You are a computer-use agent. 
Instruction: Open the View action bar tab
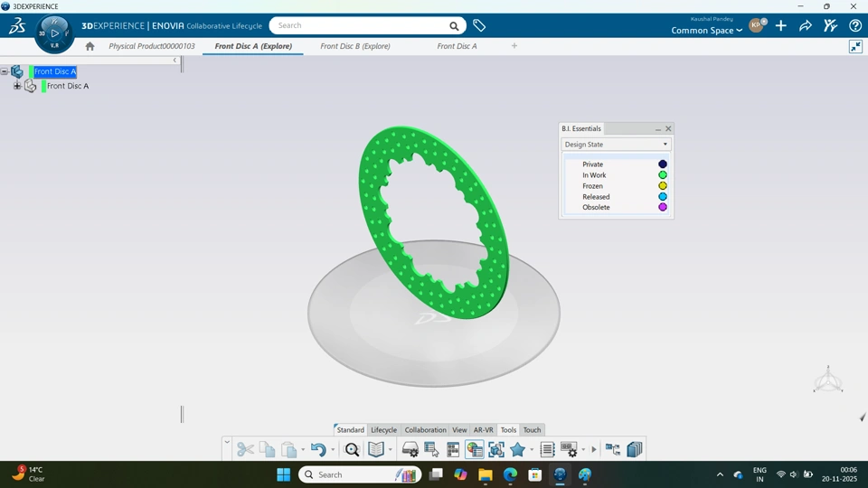[x=459, y=430]
